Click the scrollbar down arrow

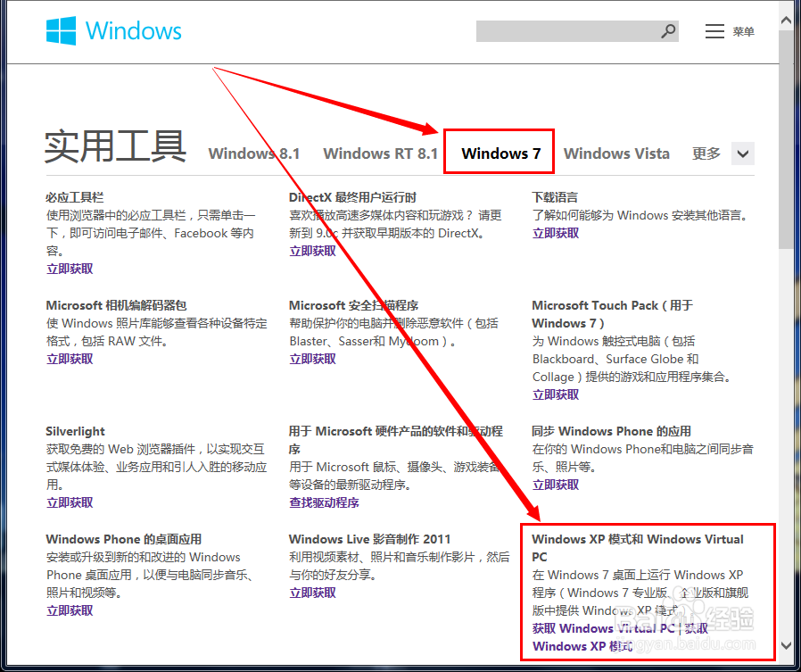click(x=787, y=645)
